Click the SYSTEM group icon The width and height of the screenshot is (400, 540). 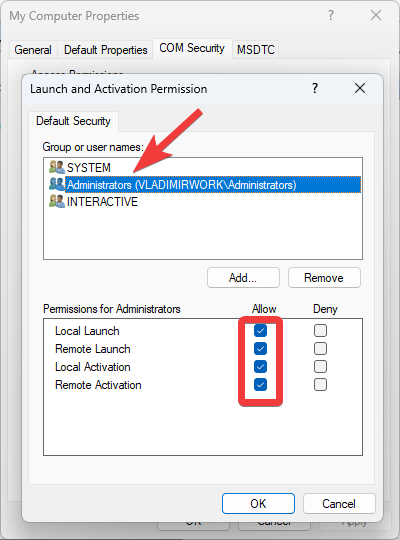(x=57, y=167)
